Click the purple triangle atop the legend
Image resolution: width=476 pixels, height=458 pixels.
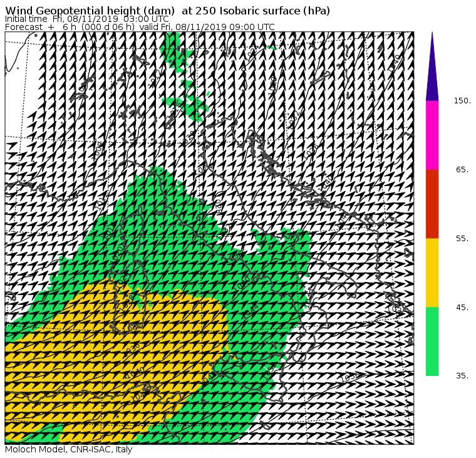432,66
